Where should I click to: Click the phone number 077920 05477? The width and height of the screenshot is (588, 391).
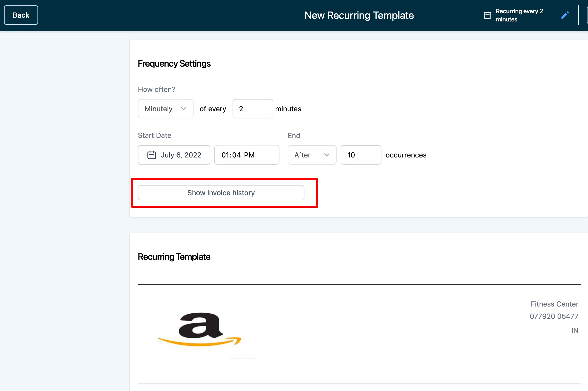tap(554, 316)
